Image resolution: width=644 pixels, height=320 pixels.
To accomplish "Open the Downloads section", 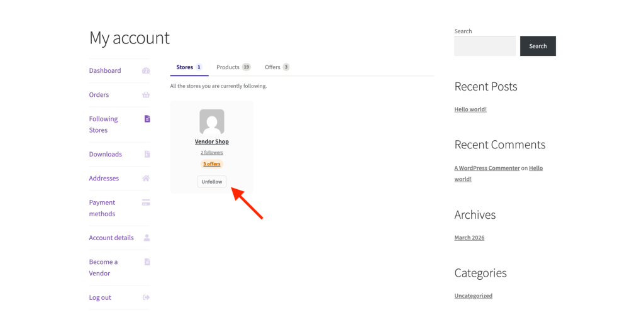I will (x=106, y=155).
